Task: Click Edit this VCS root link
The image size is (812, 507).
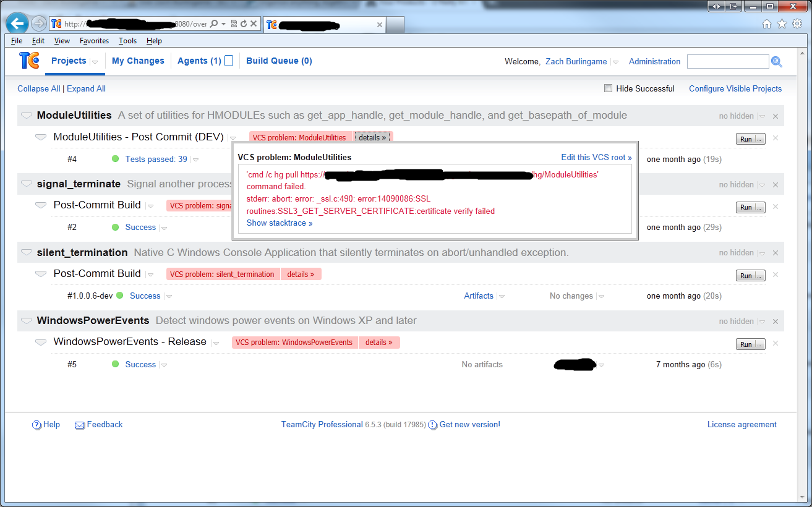Action: coord(596,158)
